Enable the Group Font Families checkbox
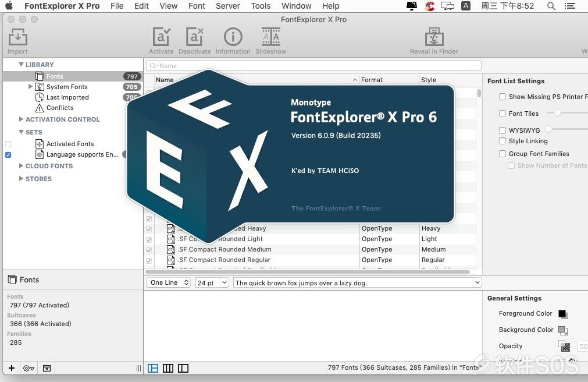The height and width of the screenshot is (382, 588). (x=503, y=154)
